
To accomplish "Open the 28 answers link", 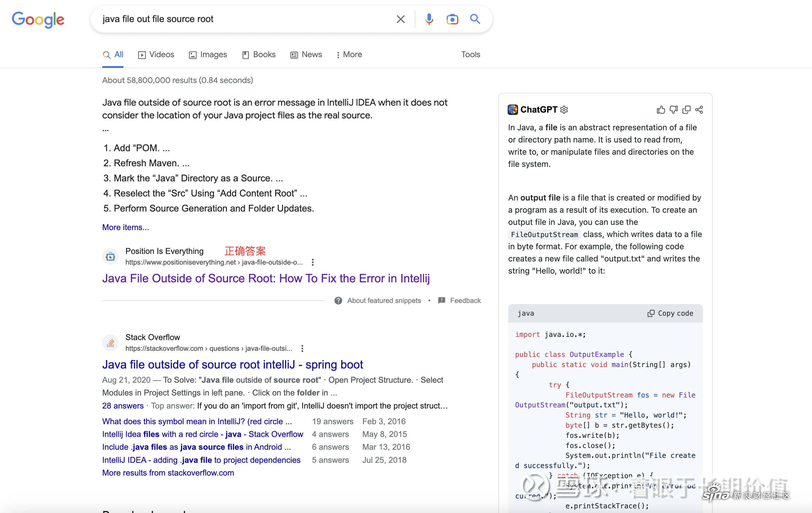I will (123, 406).
